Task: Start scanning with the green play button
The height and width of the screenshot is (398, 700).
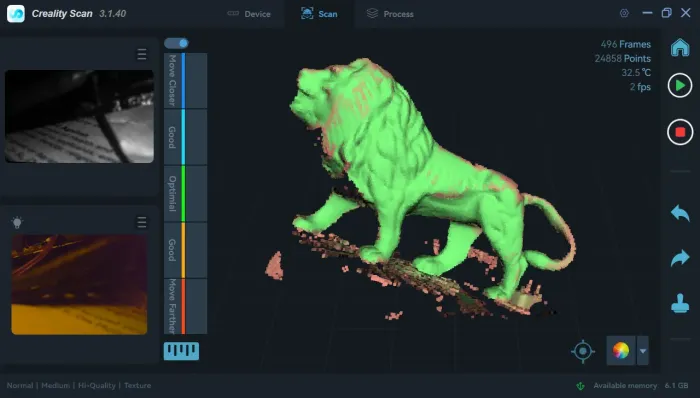Action: tap(680, 85)
